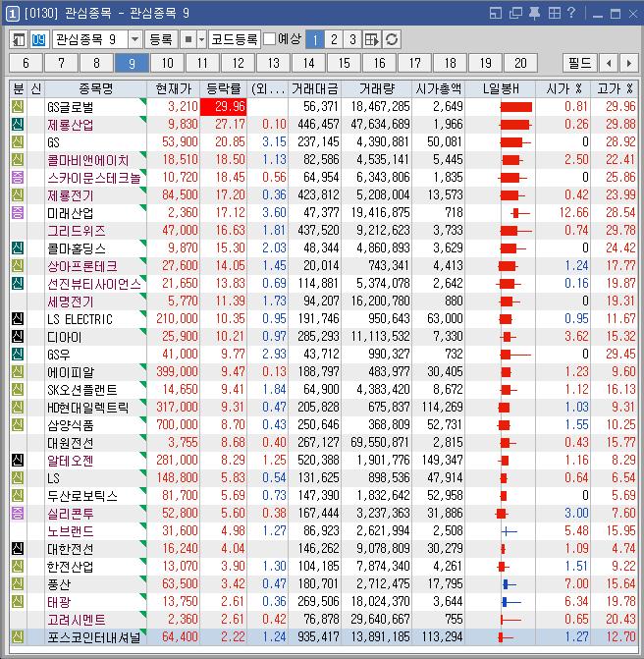Click the column layout export icon
This screenshot has height=659, width=644.
(x=372, y=39)
